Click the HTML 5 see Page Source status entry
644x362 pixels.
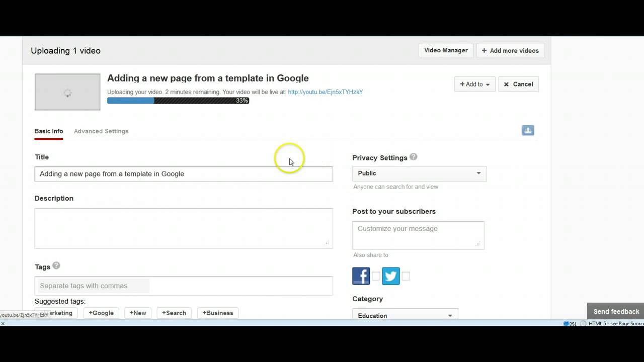pyautogui.click(x=612, y=324)
